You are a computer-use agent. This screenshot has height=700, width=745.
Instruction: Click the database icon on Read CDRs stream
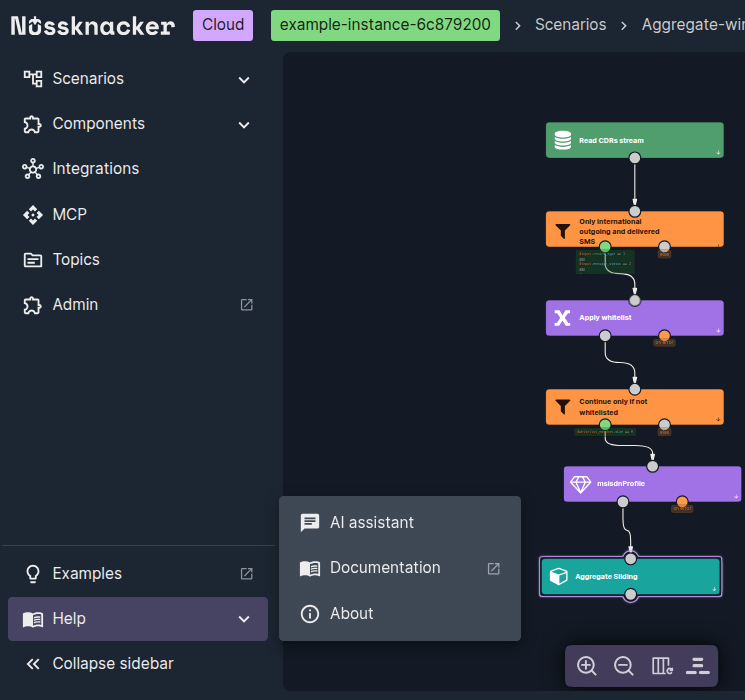[x=563, y=140]
